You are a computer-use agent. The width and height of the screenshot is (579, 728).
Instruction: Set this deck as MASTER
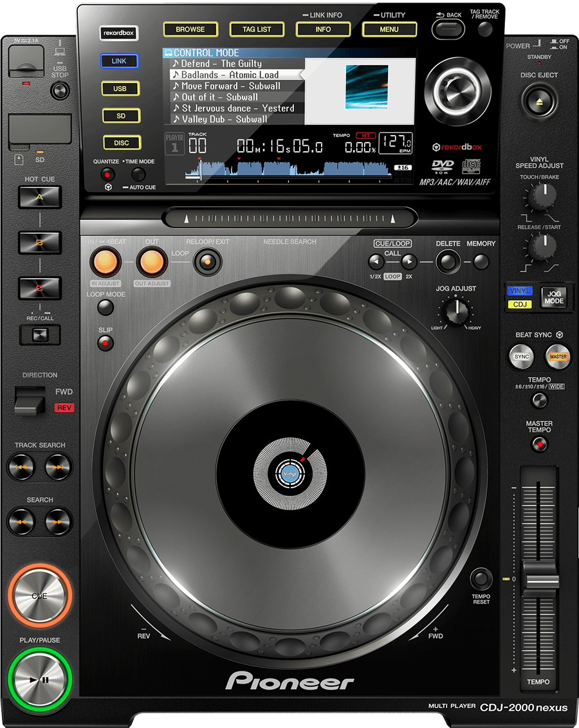(558, 356)
